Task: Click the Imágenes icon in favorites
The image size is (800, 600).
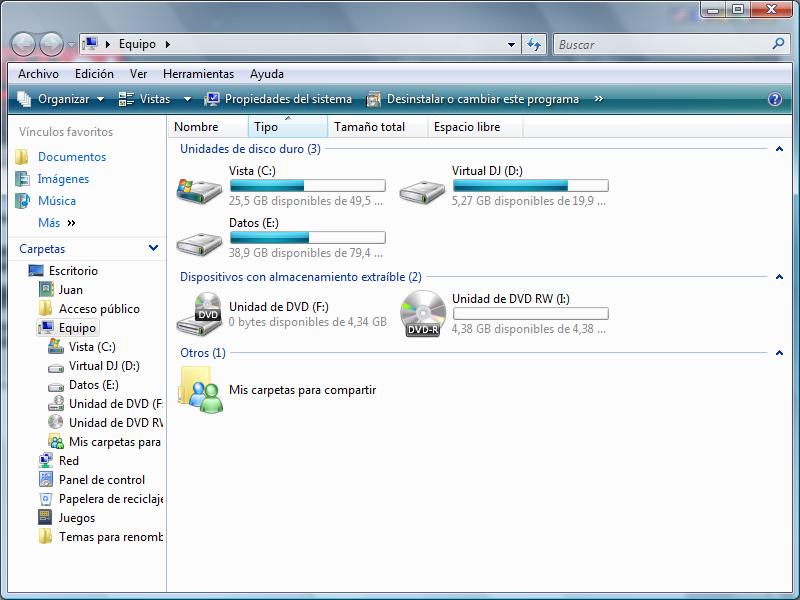Action: [x=22, y=179]
